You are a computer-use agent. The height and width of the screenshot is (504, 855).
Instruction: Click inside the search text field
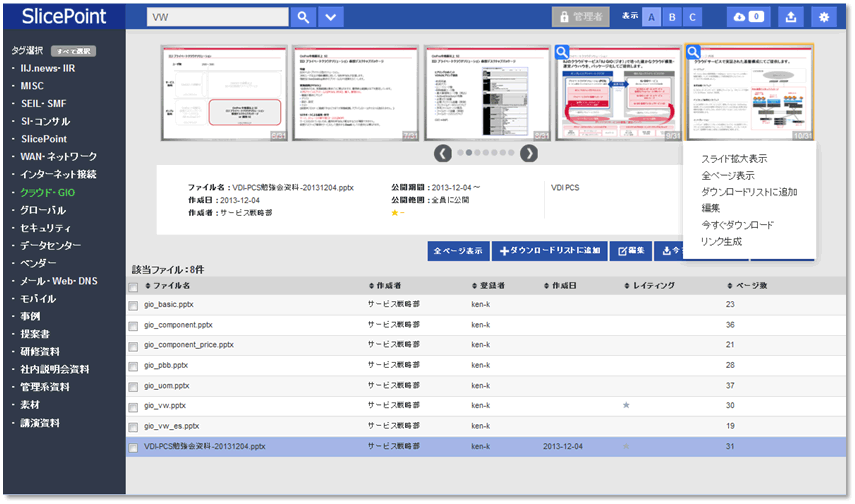(x=217, y=17)
